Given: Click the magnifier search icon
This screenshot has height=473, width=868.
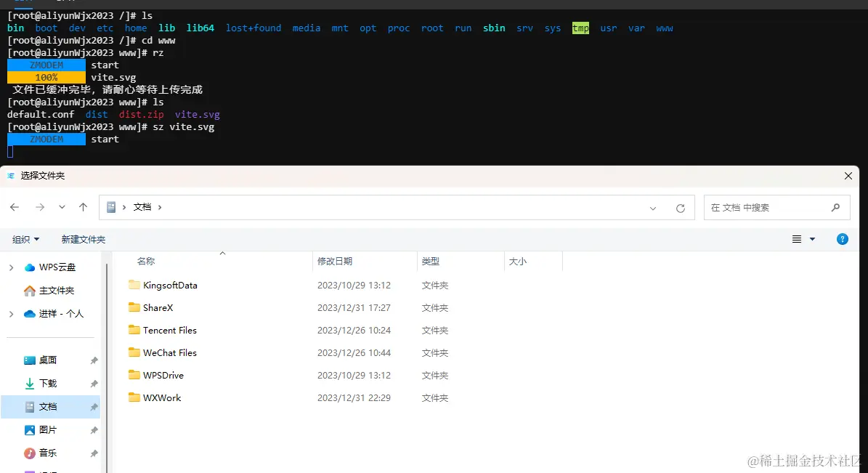Looking at the screenshot, I should pos(835,208).
